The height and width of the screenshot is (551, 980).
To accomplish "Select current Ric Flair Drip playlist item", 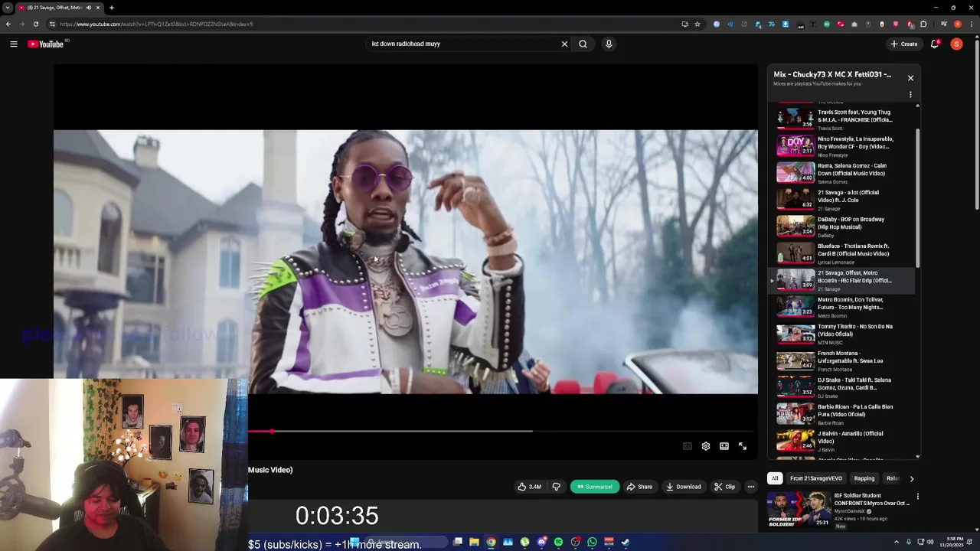I will pyautogui.click(x=841, y=280).
